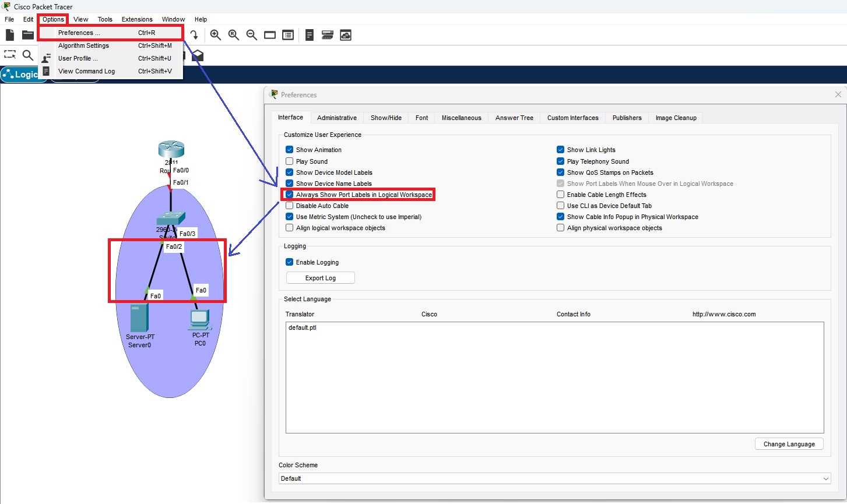Viewport: 847px width, 504px height.
Task: Switch to the Custom Interfaces tab
Action: pyautogui.click(x=572, y=118)
